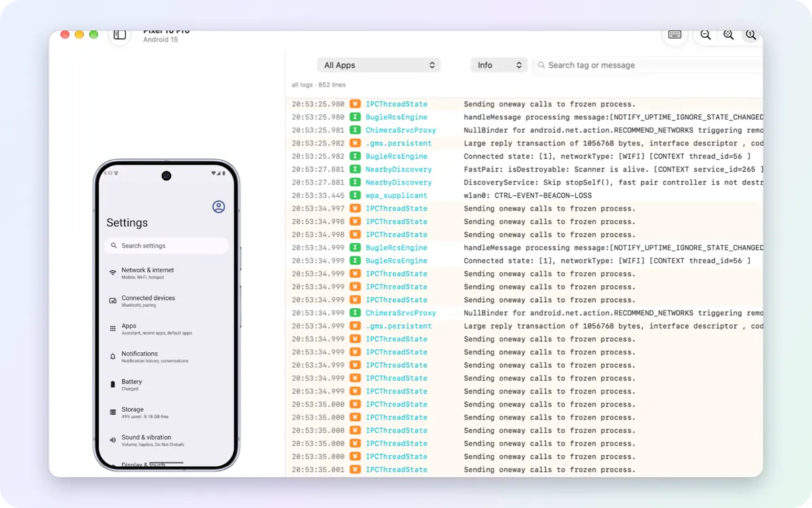Click the Pixel device Android 15 title
This screenshot has width=812, height=508.
(166, 35)
